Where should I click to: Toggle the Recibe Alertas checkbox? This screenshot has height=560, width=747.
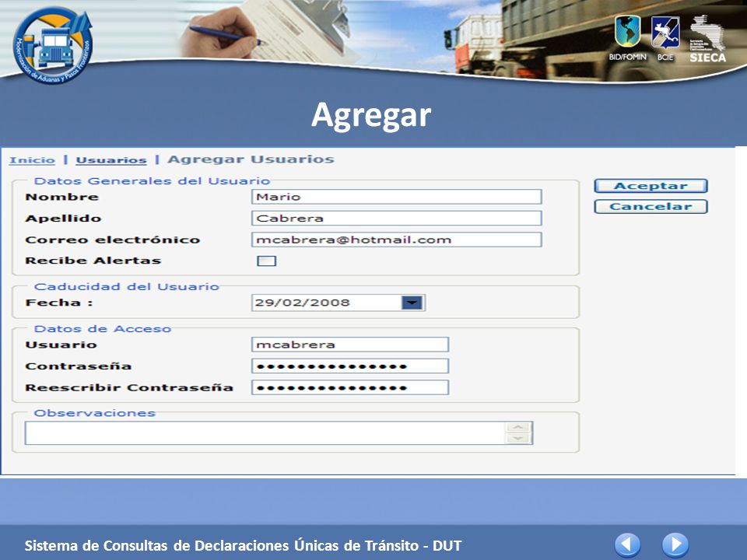[x=266, y=261]
